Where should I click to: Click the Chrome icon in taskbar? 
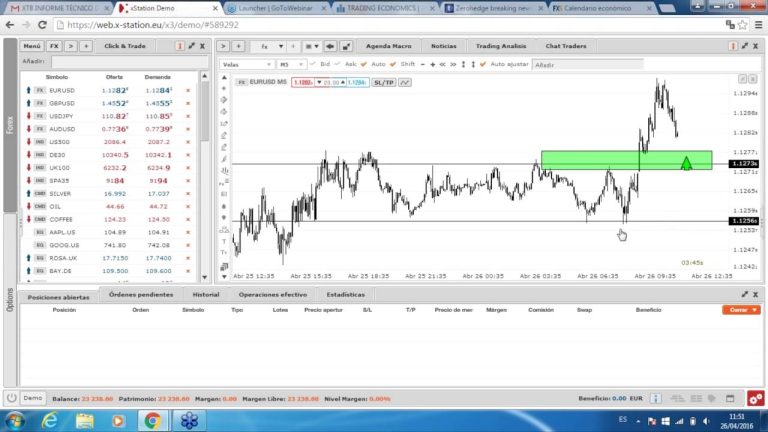coord(152,421)
